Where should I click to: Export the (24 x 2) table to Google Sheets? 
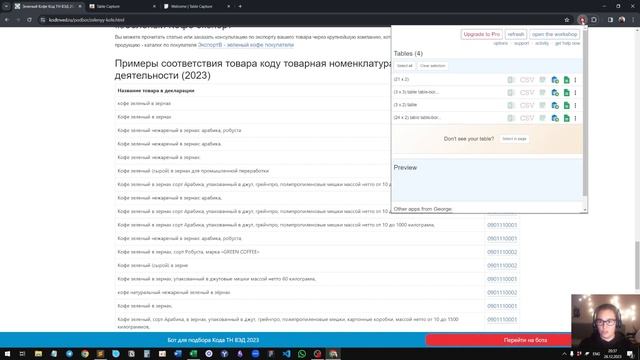(567, 118)
